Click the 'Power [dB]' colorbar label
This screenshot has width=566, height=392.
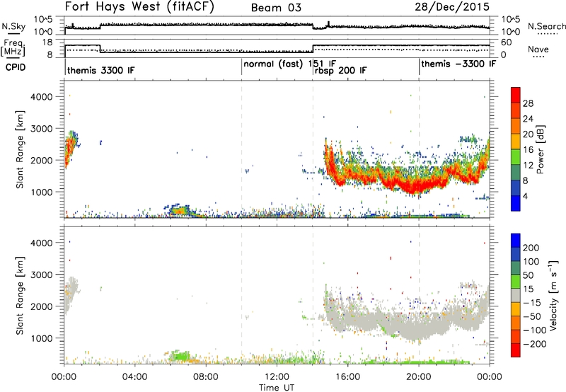[541, 149]
